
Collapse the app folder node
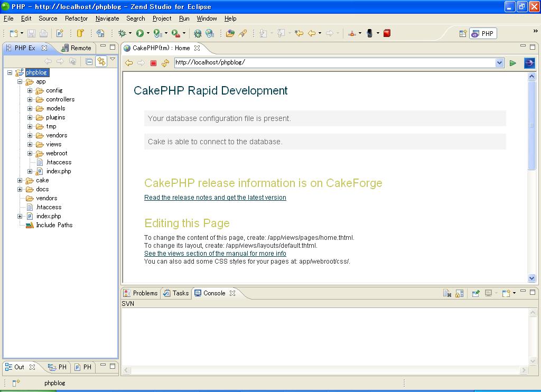click(20, 81)
